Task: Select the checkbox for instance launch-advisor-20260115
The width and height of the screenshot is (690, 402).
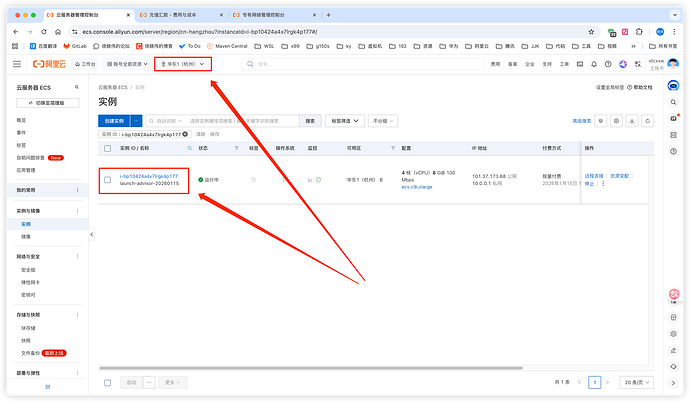Action: tap(108, 180)
